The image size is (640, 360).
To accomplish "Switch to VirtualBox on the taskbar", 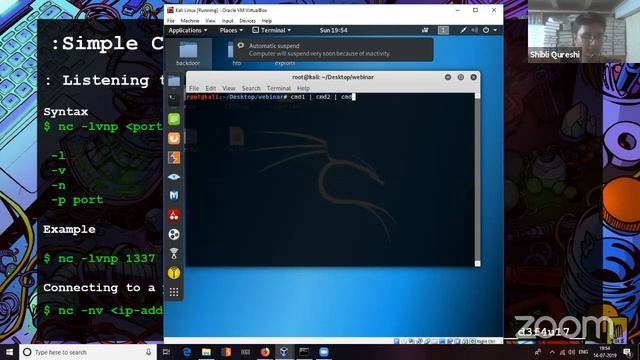I will [284, 352].
